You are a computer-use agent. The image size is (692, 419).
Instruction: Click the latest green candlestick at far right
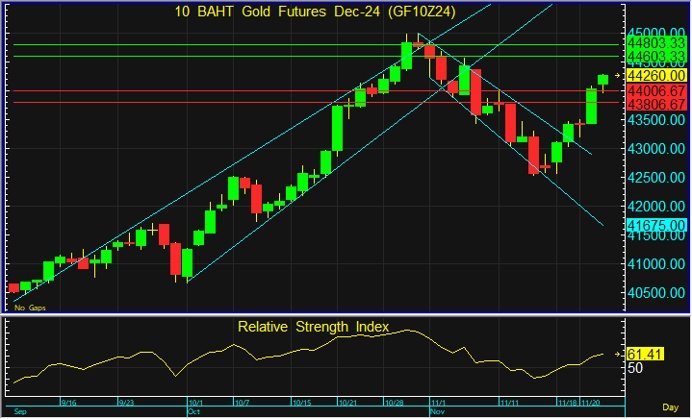pos(603,80)
